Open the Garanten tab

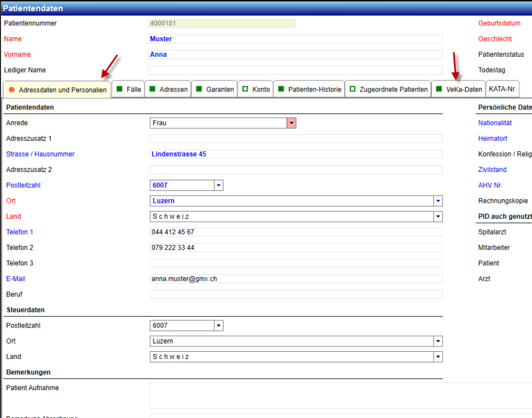click(x=215, y=89)
